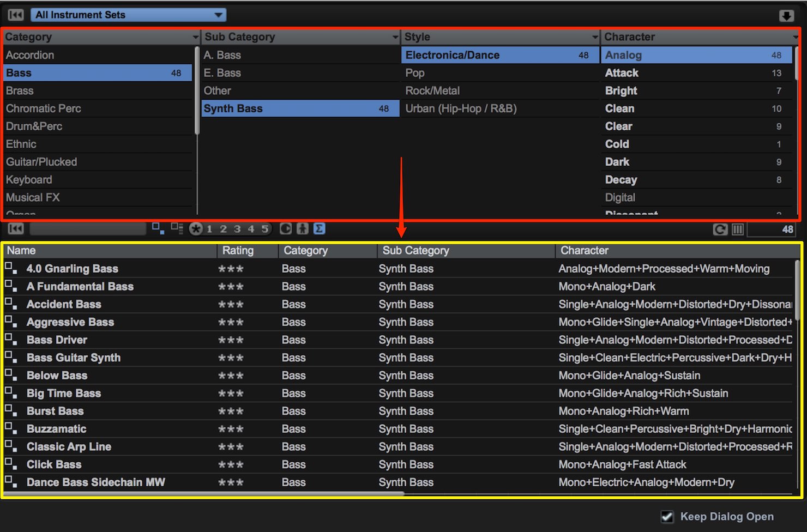
Task: Click the text search field above results
Action: pos(88,228)
